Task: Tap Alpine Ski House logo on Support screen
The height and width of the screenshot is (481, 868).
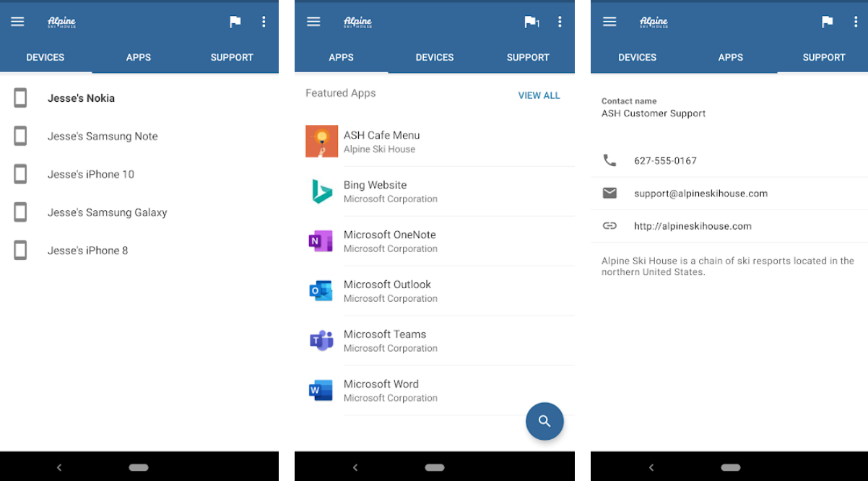Action: [x=654, y=22]
